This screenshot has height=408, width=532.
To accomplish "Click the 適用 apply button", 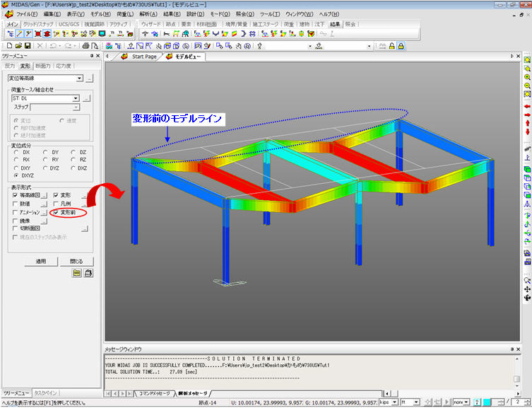I will (41, 262).
